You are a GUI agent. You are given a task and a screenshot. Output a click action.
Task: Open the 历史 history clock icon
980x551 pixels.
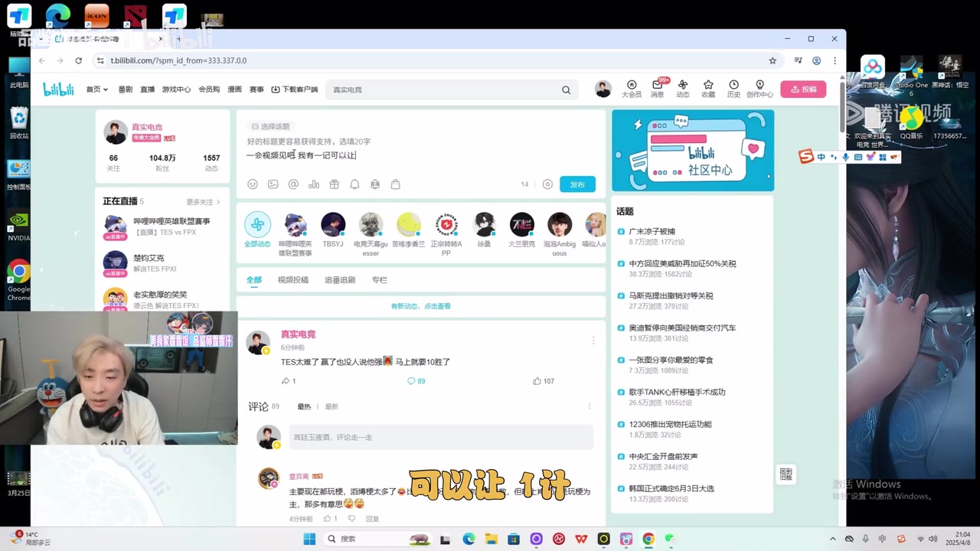[x=733, y=86]
